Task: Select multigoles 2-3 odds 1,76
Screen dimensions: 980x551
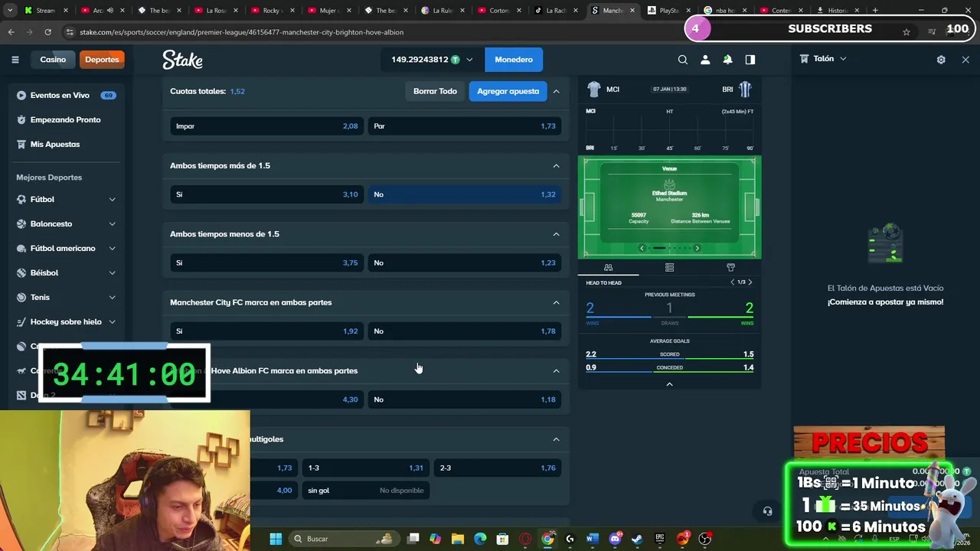Action: [x=498, y=468]
